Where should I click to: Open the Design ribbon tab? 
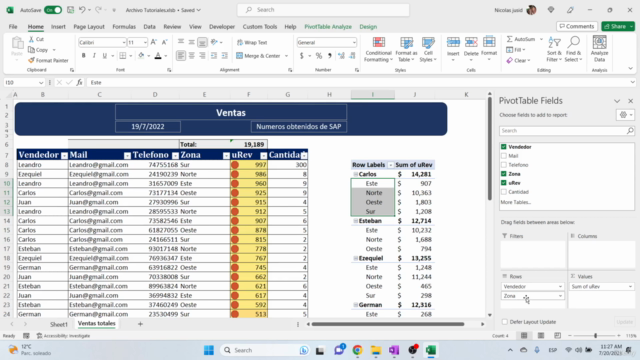point(368,27)
